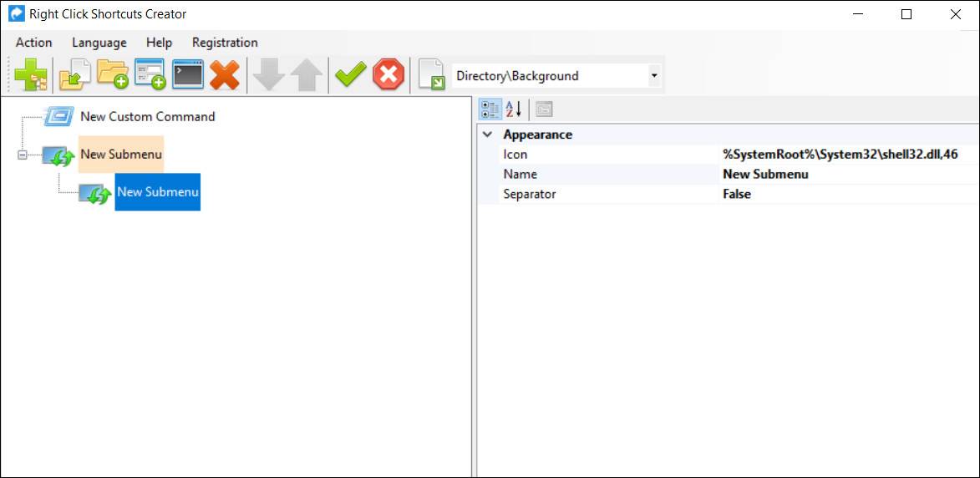Click the gray move down arrow

click(269, 75)
